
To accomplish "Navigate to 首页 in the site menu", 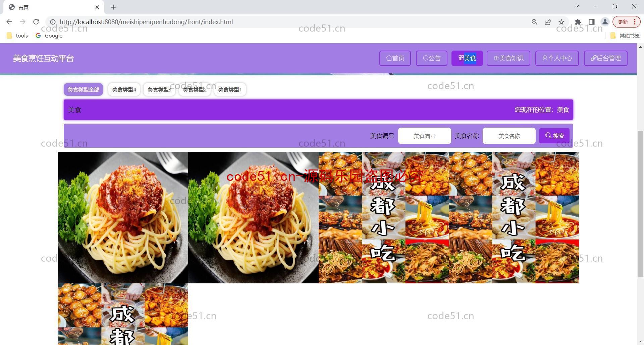I will [x=395, y=58].
